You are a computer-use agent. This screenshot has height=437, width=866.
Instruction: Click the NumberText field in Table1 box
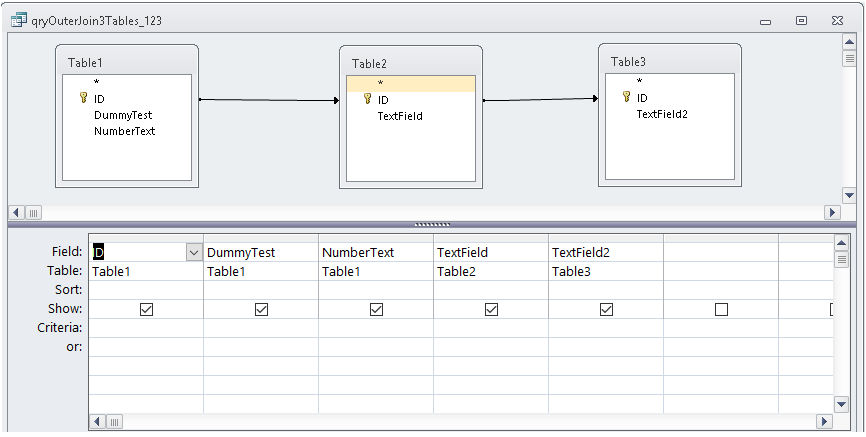124,131
